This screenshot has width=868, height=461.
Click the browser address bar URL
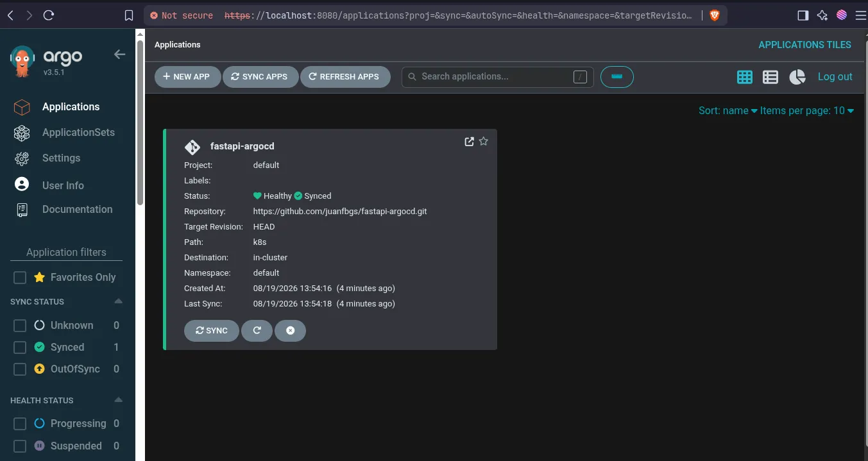tap(458, 15)
